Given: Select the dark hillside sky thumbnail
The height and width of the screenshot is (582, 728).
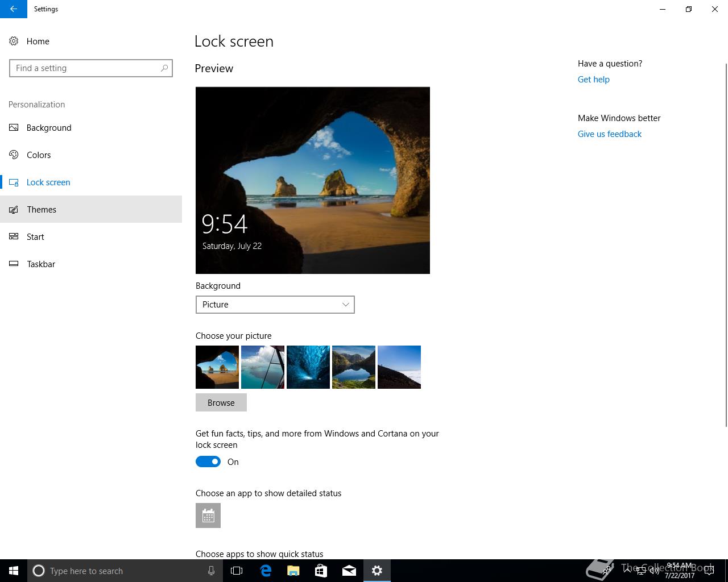Looking at the screenshot, I should click(x=399, y=367).
